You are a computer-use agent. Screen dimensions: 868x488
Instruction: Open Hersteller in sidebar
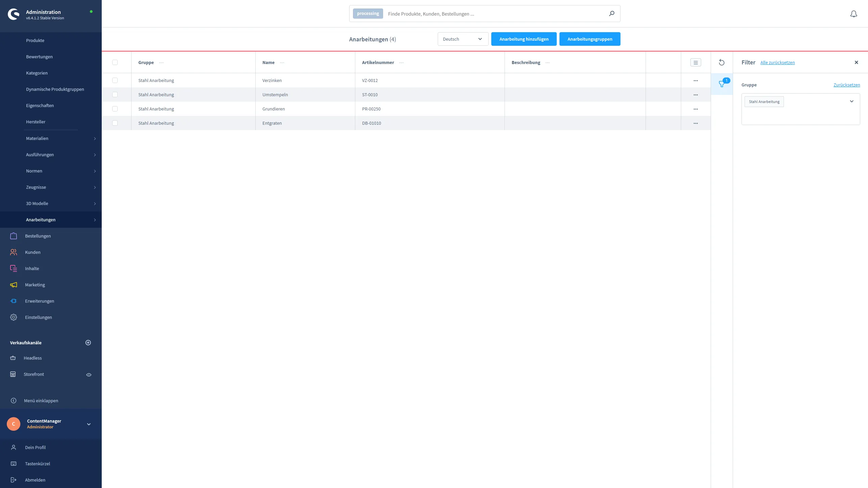pos(36,122)
